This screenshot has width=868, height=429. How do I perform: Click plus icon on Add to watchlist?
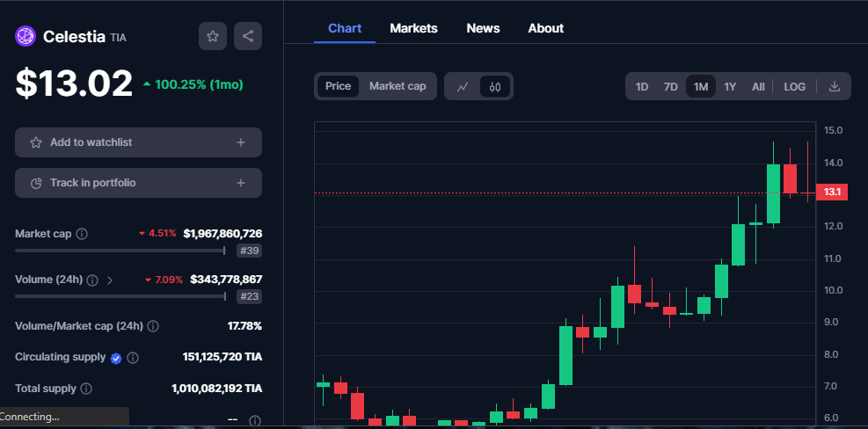tap(241, 142)
